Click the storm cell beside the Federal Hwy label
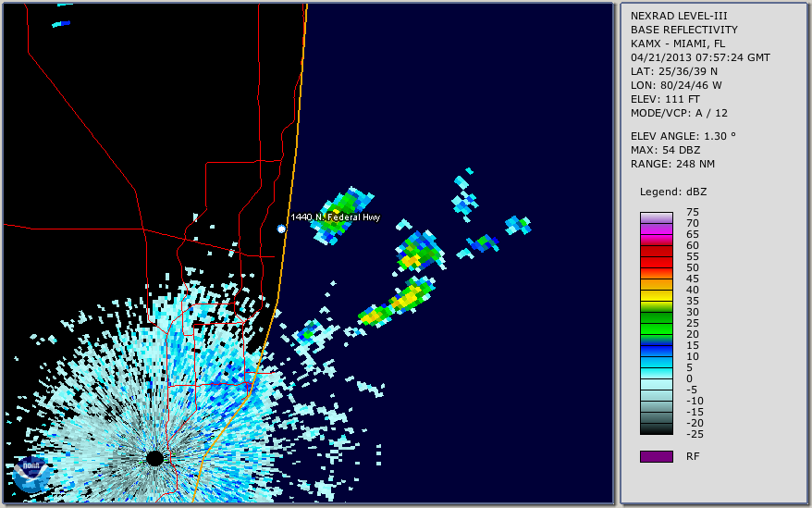Image resolution: width=812 pixels, height=508 pixels. pos(342,215)
